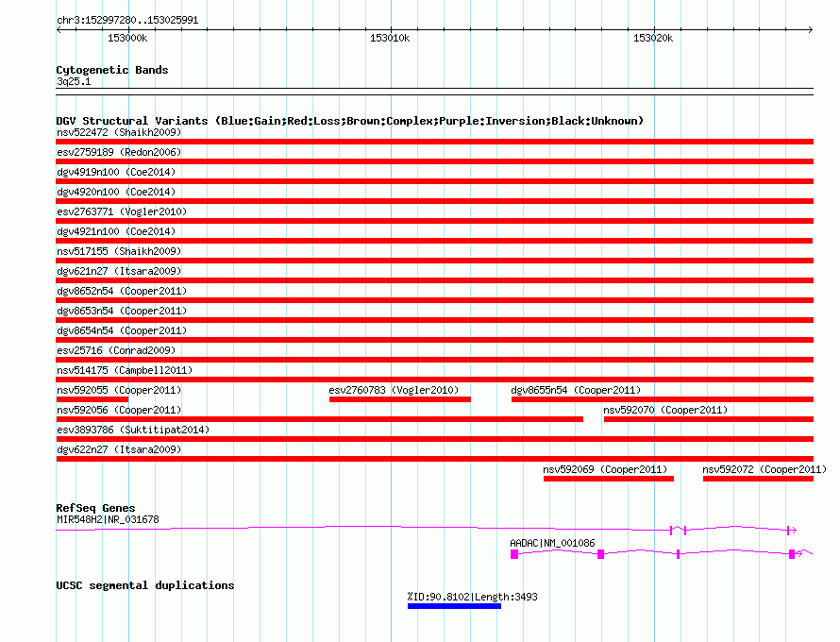Click the red bar under nsv592069
840x642 pixels.
tap(609, 479)
